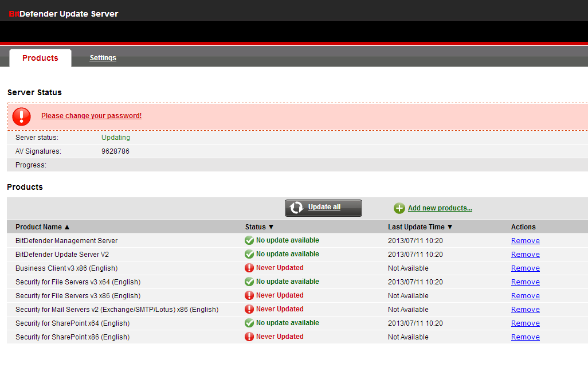Click the Update all button
The image size is (588, 371).
click(323, 208)
